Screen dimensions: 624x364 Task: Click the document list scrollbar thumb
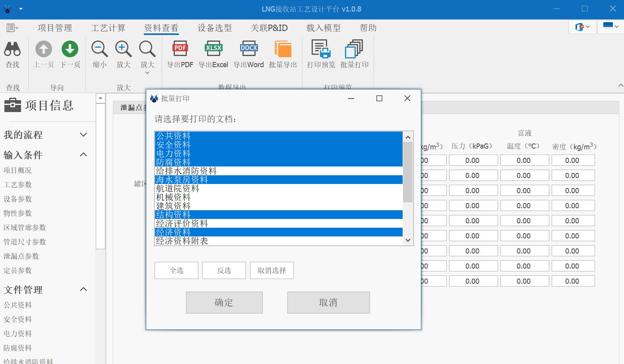(x=408, y=172)
